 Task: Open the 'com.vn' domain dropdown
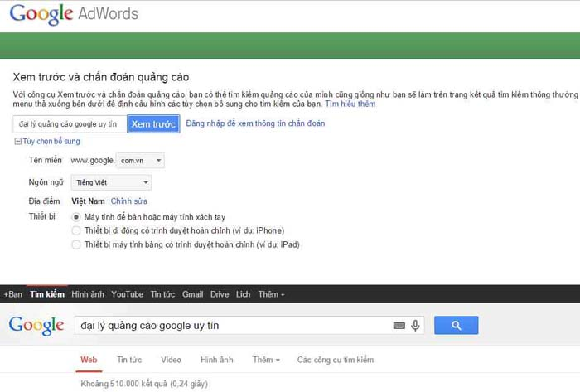coord(141,161)
